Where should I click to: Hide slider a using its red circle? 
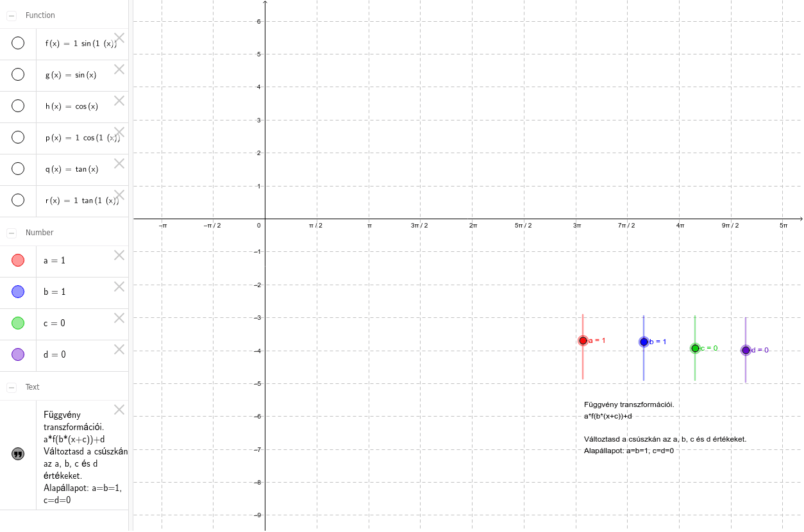(x=18, y=260)
